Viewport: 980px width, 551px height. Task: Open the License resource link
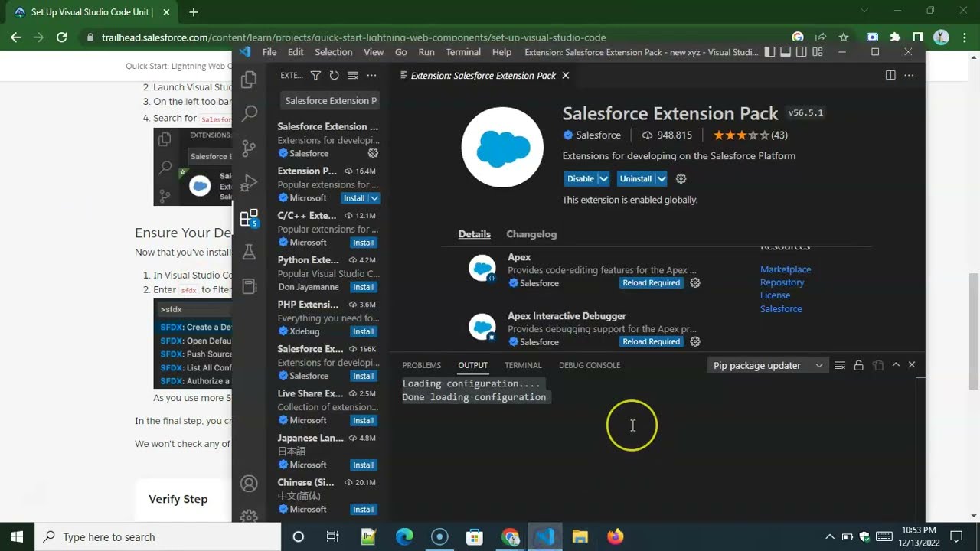point(775,295)
